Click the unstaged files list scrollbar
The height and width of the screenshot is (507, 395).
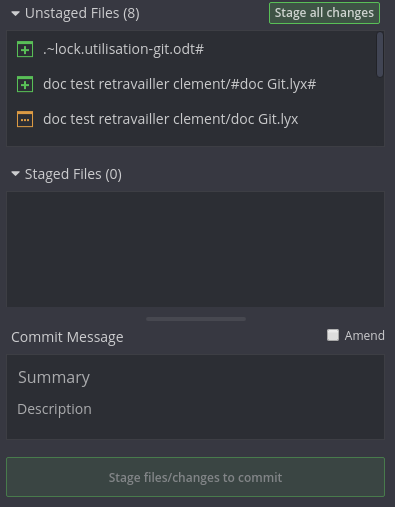pos(380,55)
